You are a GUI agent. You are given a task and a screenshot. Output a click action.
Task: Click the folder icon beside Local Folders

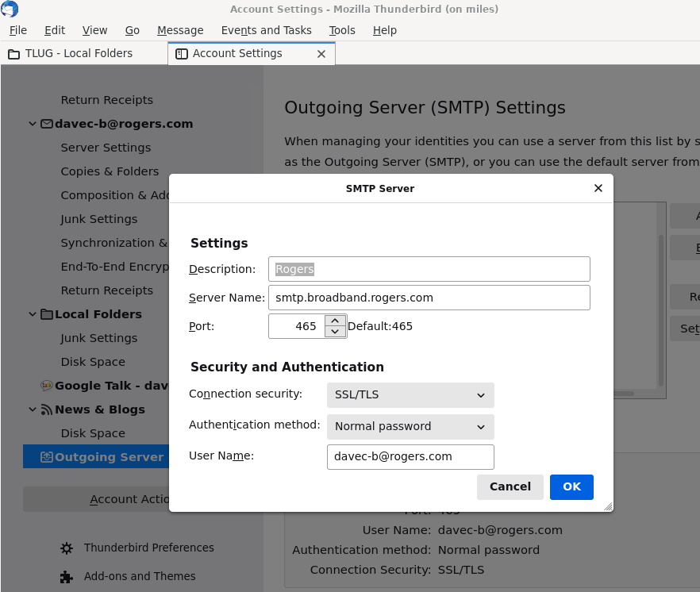47,314
